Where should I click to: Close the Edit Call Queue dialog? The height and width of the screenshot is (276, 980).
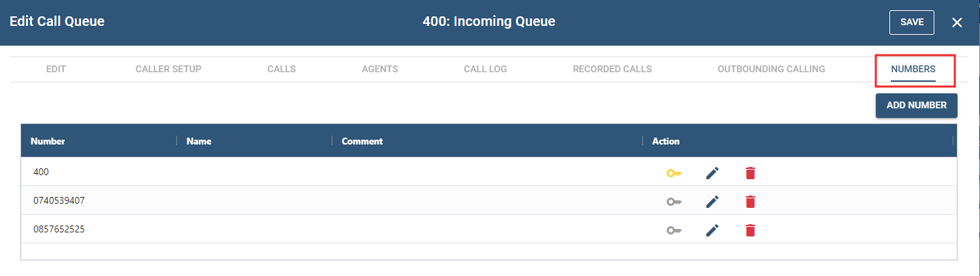click(957, 22)
